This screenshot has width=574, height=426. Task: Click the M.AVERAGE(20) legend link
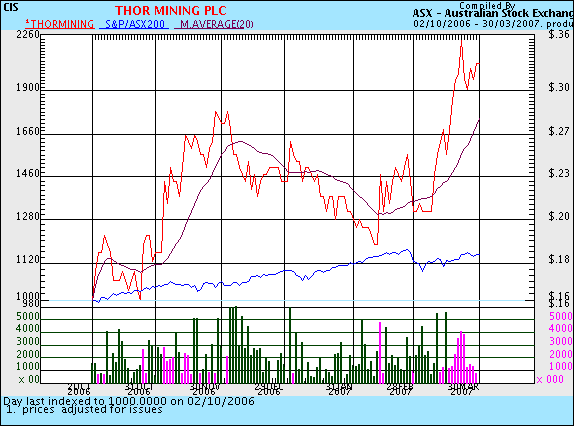click(214, 24)
